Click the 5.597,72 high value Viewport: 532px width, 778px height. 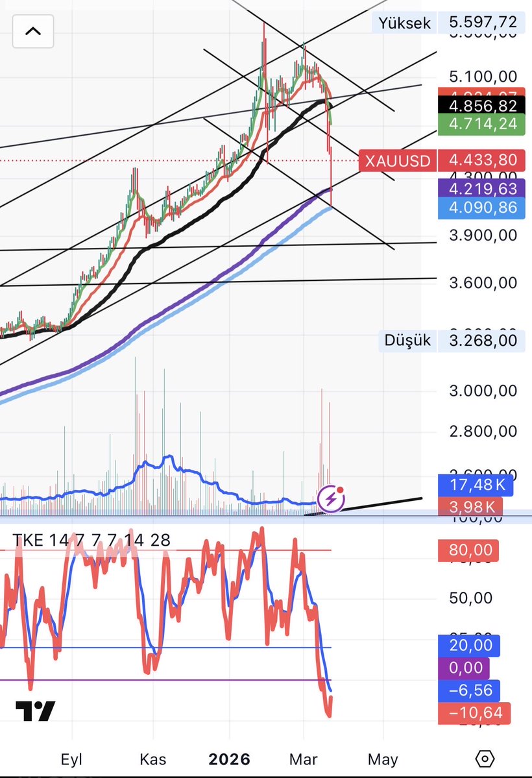pos(481,22)
